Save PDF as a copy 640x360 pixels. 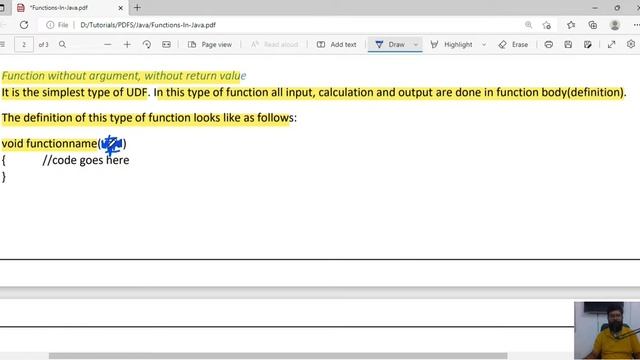tap(588, 44)
